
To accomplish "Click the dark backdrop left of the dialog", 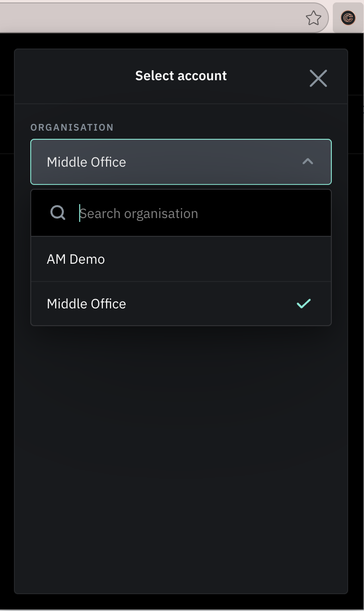I will (x=7, y=336).
